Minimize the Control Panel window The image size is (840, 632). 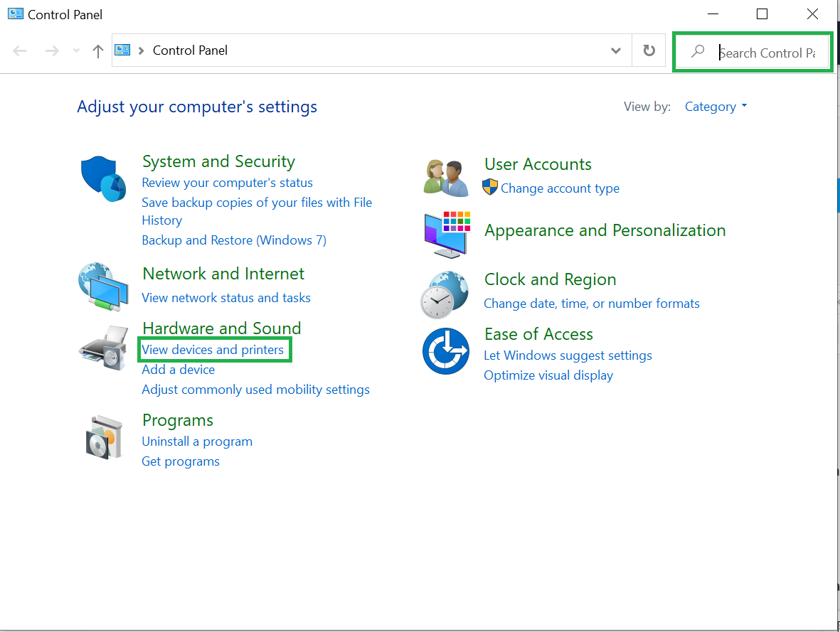(713, 14)
